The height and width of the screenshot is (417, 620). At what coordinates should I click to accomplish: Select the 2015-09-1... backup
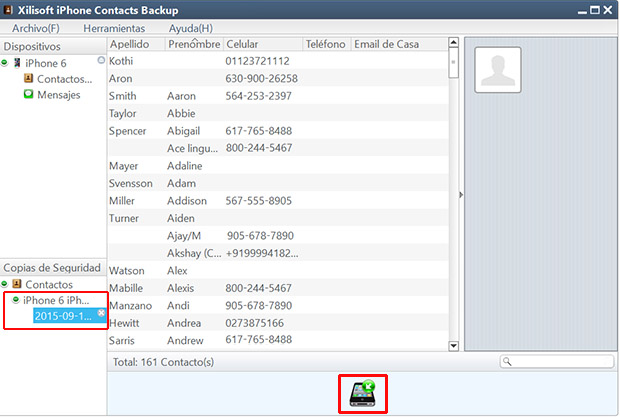(63, 316)
